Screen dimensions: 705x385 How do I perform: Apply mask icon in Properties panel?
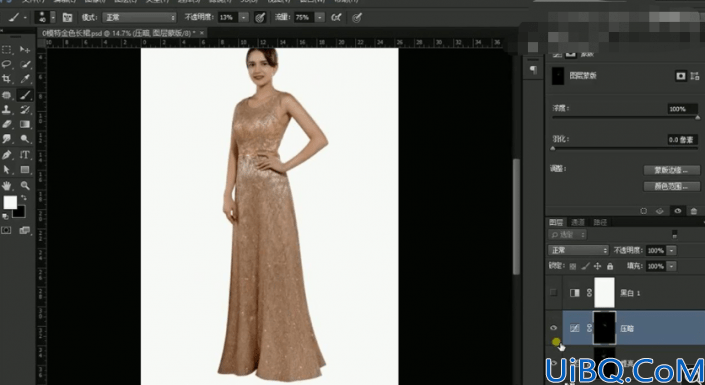coord(660,210)
